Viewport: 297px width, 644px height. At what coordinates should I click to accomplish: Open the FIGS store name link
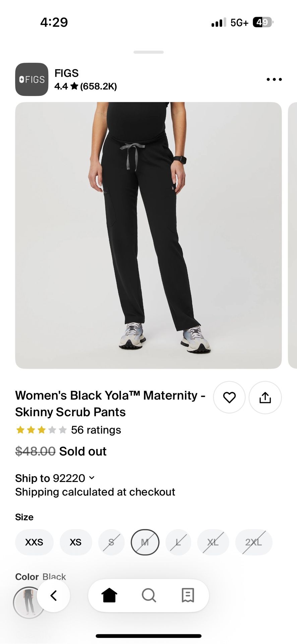click(x=67, y=73)
